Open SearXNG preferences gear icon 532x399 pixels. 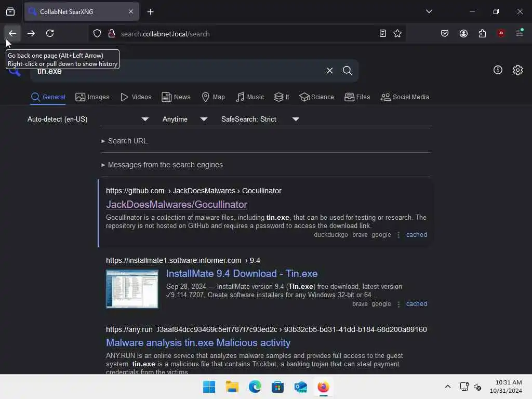point(517,70)
